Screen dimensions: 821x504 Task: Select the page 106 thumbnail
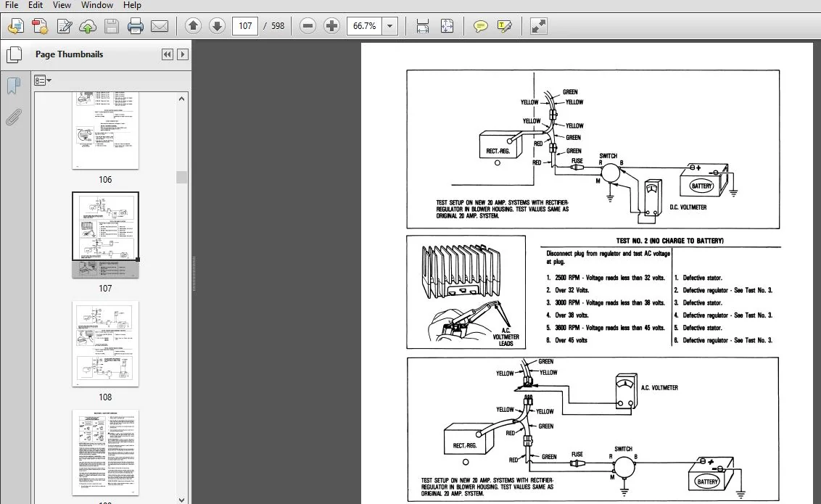[105, 130]
